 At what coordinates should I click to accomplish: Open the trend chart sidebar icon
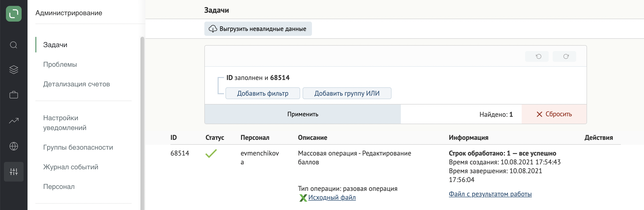14,121
